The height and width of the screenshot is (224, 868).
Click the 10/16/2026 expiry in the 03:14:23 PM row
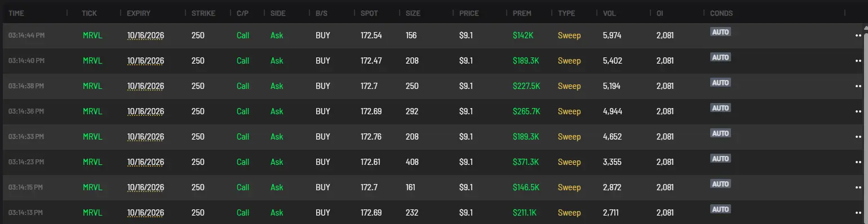[x=145, y=162]
